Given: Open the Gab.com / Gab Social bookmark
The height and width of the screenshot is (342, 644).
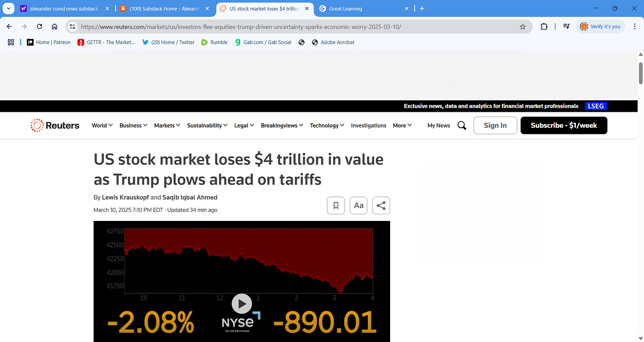Looking at the screenshot, I should (x=264, y=42).
